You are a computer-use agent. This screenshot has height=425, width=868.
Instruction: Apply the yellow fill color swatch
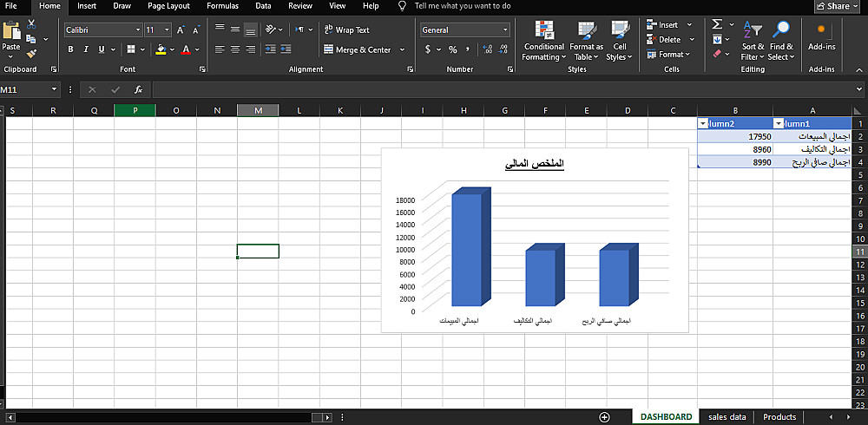click(x=161, y=49)
